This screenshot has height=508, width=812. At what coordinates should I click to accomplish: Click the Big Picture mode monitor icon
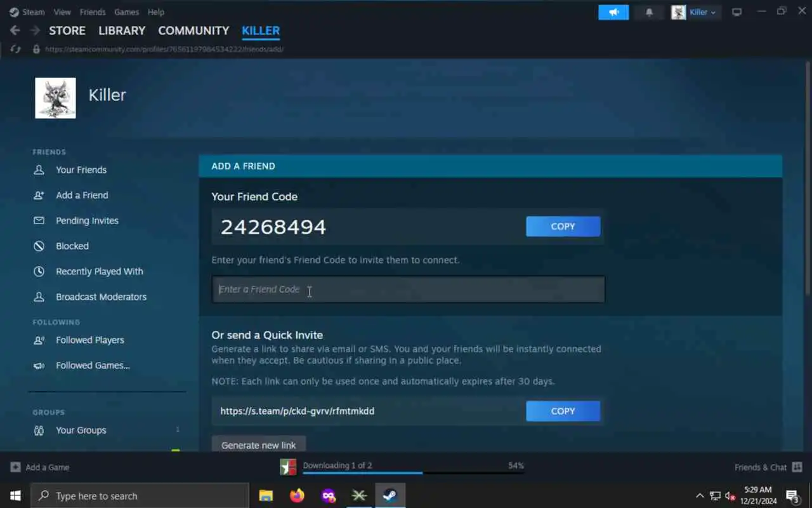[737, 12]
